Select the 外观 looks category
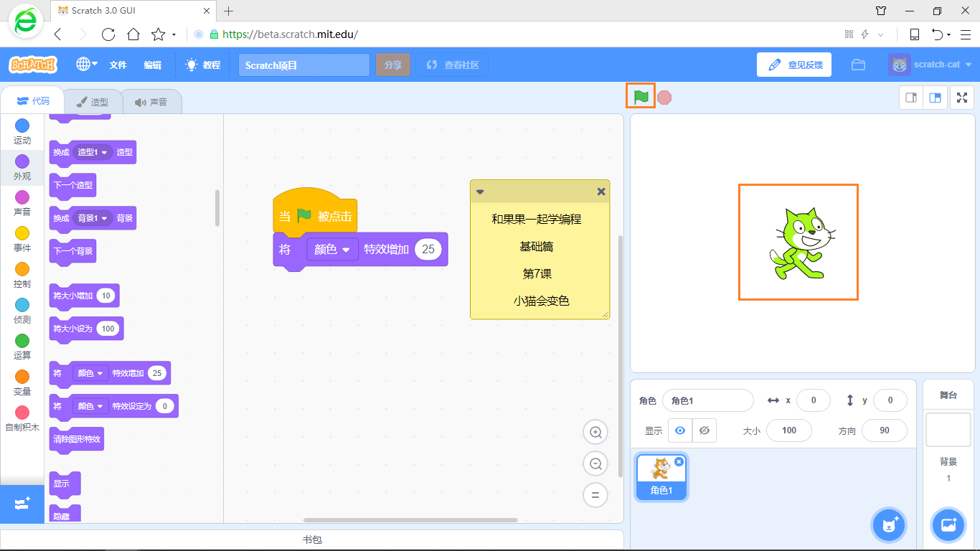 (x=22, y=168)
